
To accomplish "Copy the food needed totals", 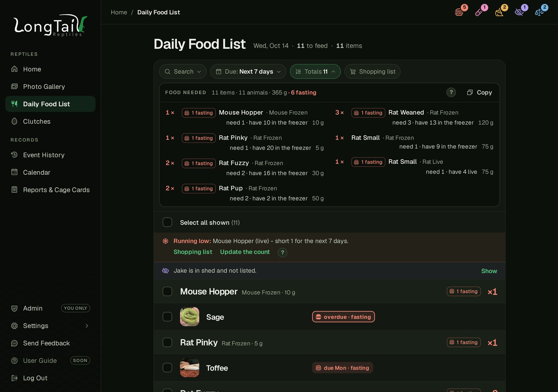I will point(480,92).
